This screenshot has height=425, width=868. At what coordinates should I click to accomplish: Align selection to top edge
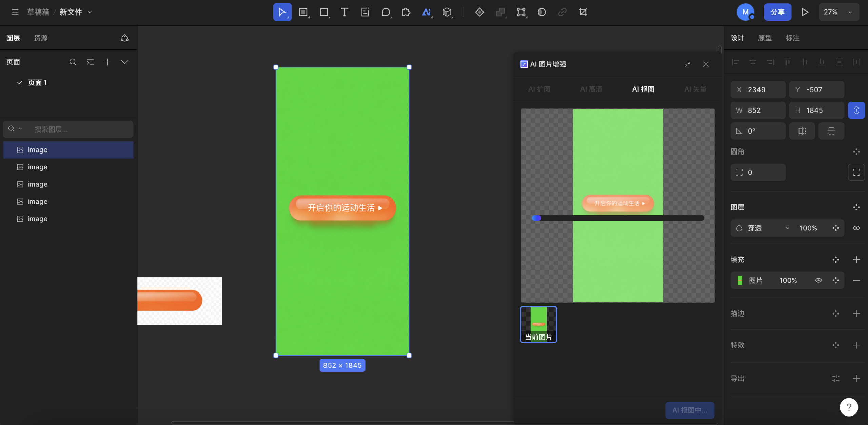tap(787, 62)
